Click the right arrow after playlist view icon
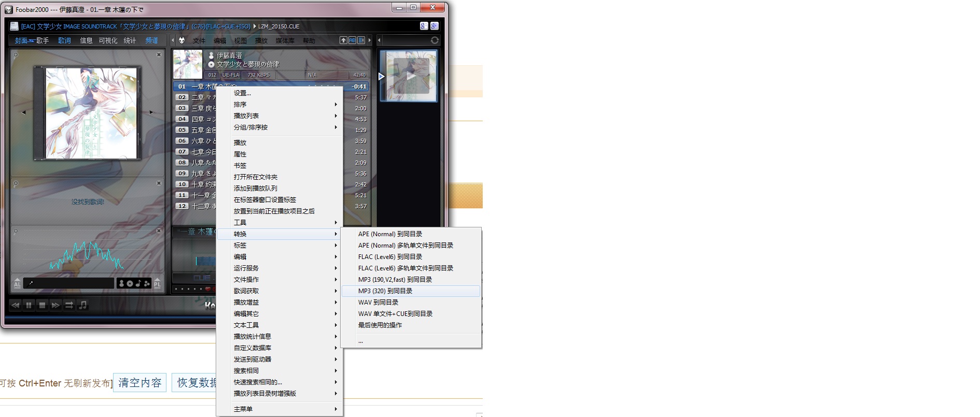980x417 pixels. pos(370,40)
